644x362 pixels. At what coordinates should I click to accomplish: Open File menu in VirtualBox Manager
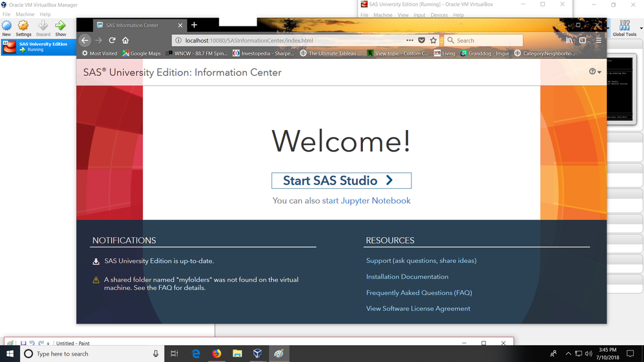[6, 14]
